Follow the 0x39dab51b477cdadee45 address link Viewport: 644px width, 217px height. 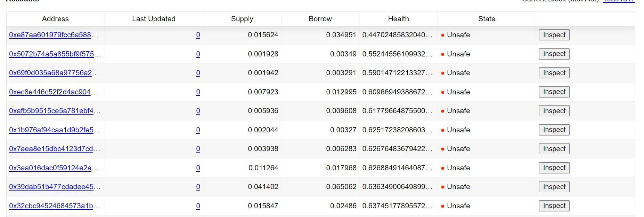(51, 187)
